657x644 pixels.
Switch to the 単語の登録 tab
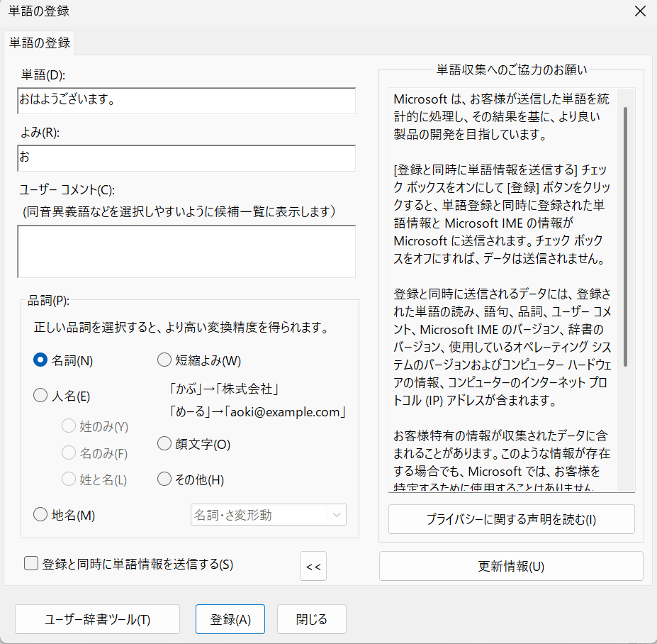[x=40, y=43]
